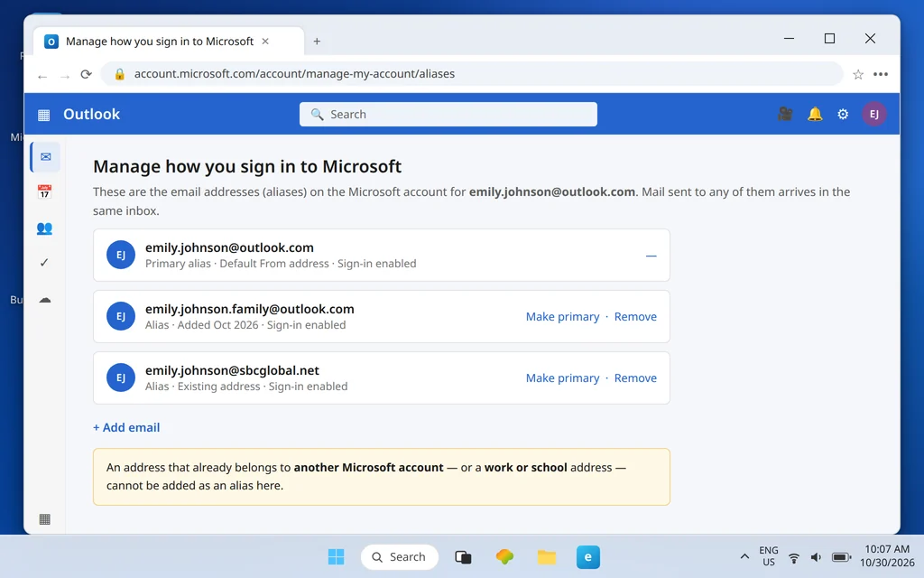The height and width of the screenshot is (578, 924).
Task: Click the browser forward arrow
Action: pyautogui.click(x=65, y=76)
